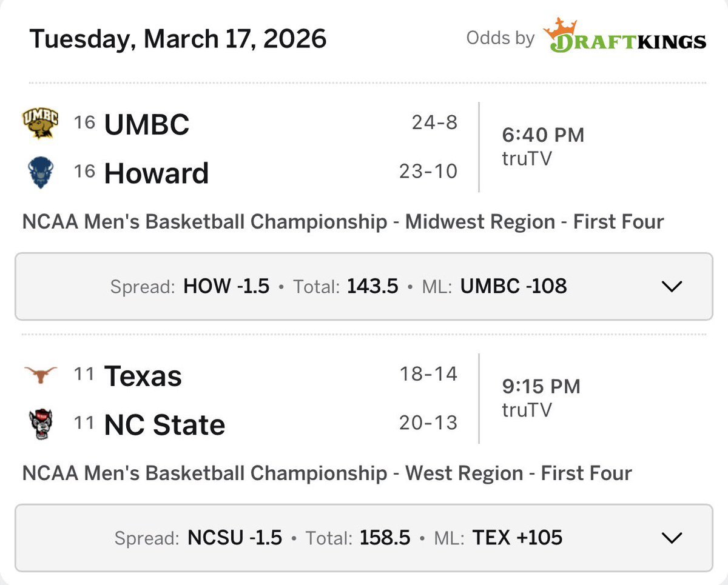Click the NC State Wolfpack logo
The image size is (728, 585).
pos(40,424)
